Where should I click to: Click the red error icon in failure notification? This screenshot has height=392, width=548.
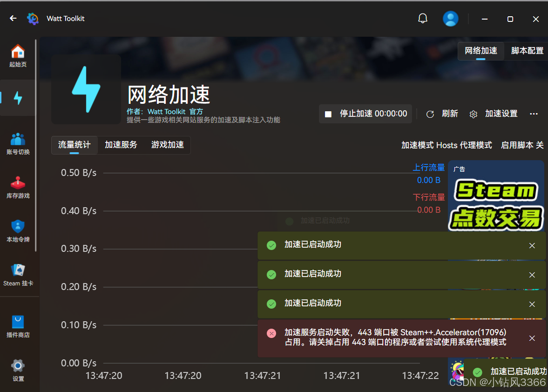click(x=271, y=333)
